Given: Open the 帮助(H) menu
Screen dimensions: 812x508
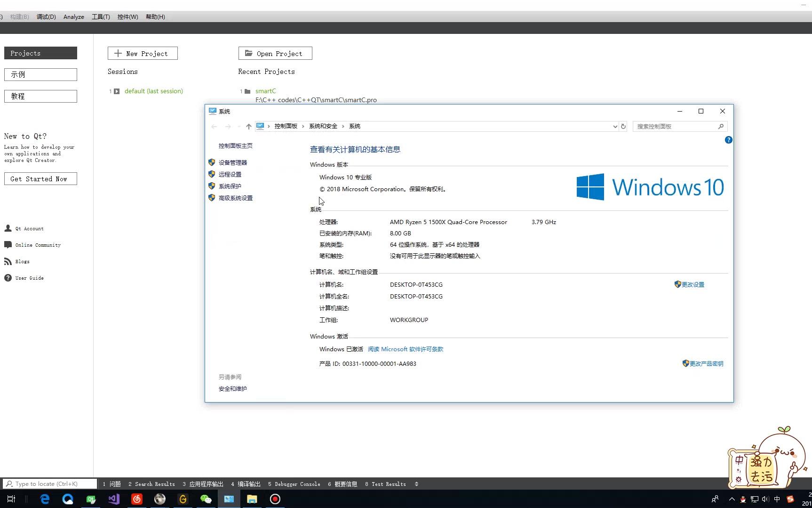Looking at the screenshot, I should 155,17.
